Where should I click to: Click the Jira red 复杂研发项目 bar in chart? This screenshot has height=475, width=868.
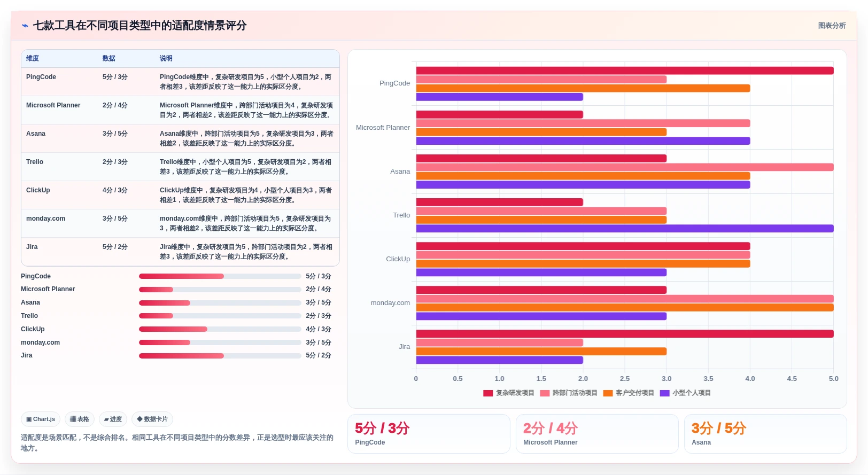point(625,334)
